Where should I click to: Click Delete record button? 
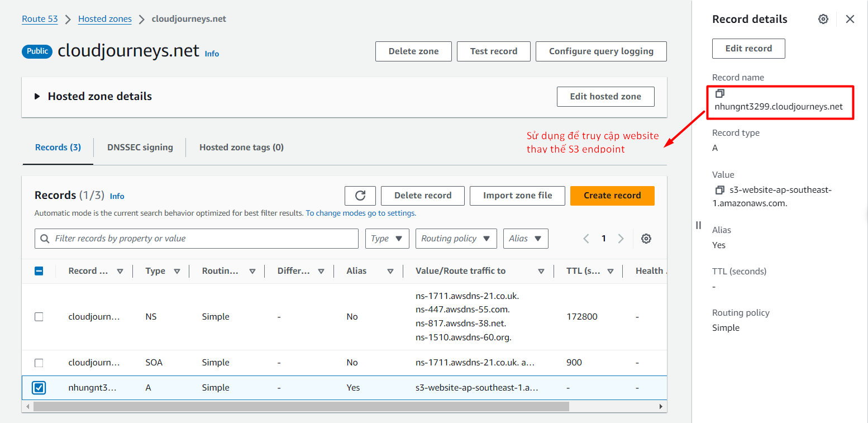pos(423,196)
